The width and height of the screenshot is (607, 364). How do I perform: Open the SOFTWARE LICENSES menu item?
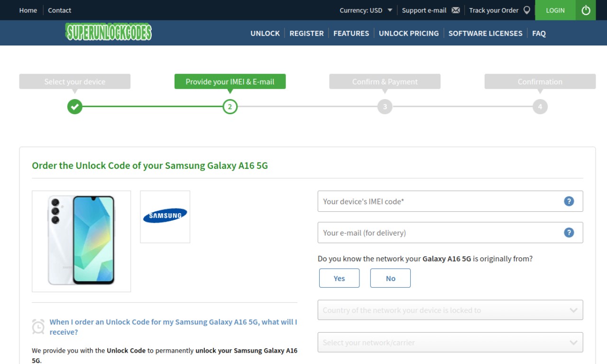(x=485, y=33)
